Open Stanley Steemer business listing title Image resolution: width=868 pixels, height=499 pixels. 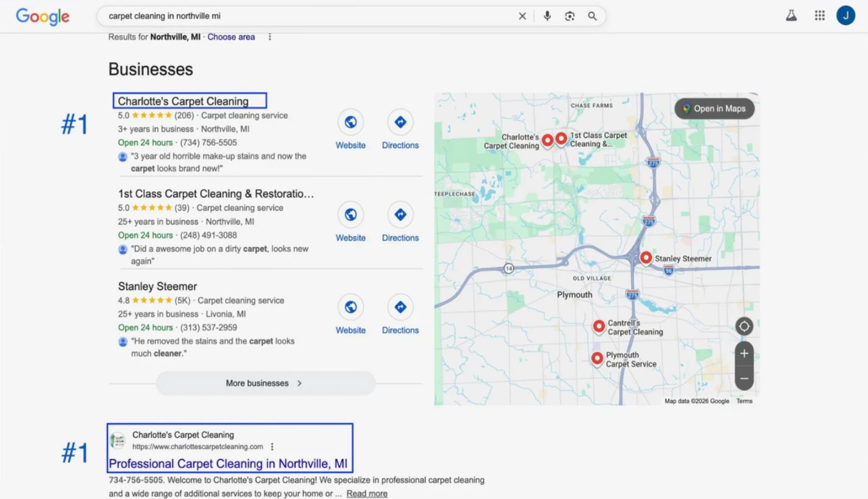click(157, 286)
